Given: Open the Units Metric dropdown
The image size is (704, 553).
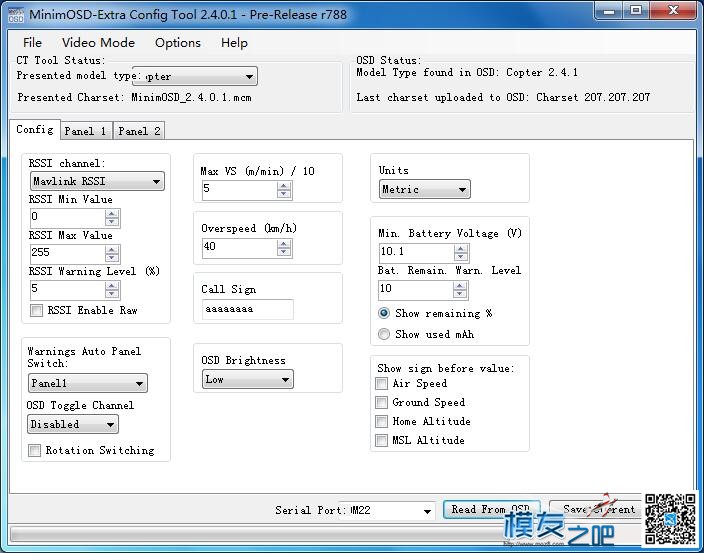Looking at the screenshot, I should click(424, 189).
